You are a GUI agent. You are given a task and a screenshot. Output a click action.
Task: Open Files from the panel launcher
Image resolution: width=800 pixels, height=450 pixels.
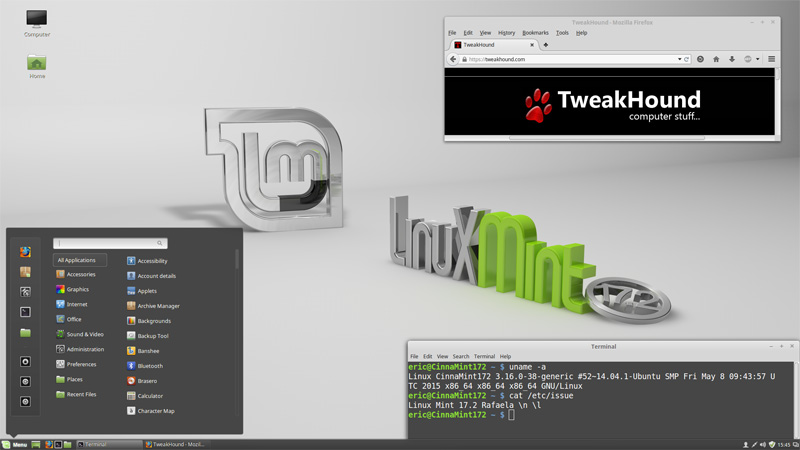[67, 444]
